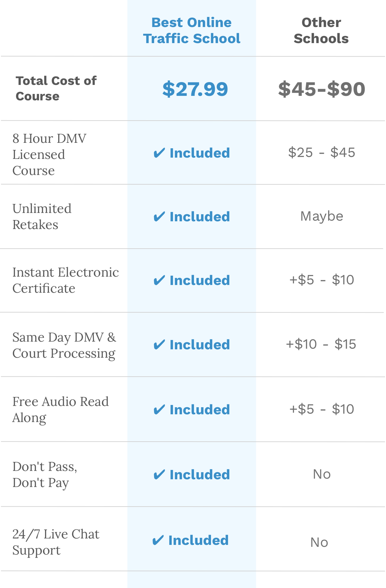Click the checkmark in Don't Pass, Don't Pay row
The height and width of the screenshot is (588, 386).
coord(159,475)
